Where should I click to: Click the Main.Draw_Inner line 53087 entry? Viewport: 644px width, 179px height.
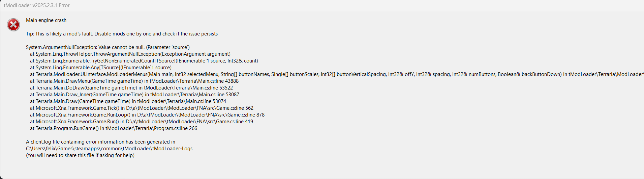pos(134,95)
